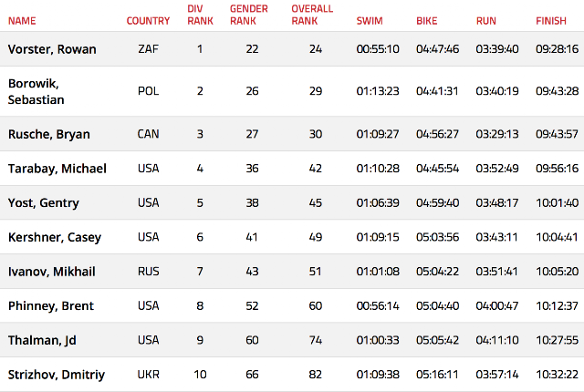Open Kershner, Casey's athlete page
584x392 pixels.
tap(55, 237)
